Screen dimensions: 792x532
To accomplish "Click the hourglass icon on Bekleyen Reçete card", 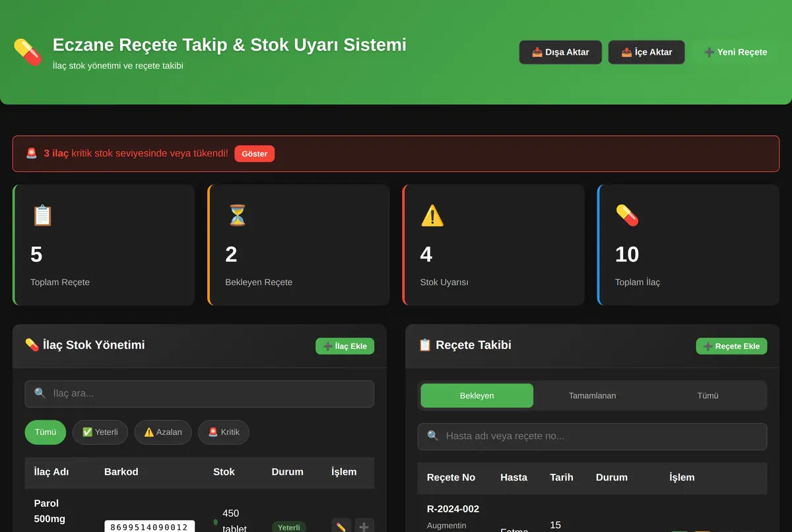I will pos(237,215).
